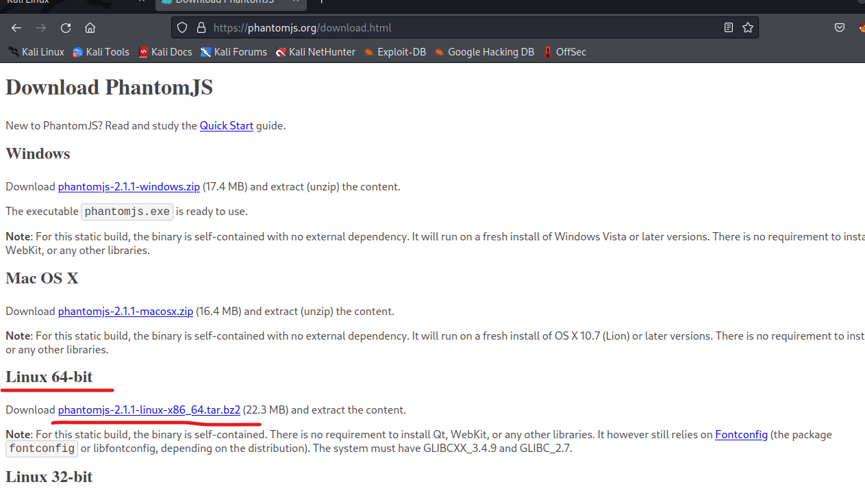Reload the PhantomJS download page
865x504 pixels.
pos(66,28)
